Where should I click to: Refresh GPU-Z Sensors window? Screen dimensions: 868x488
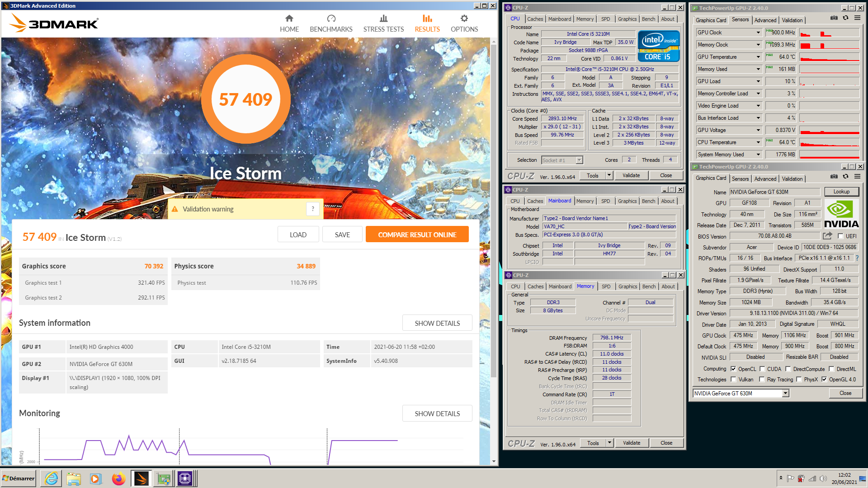click(845, 18)
